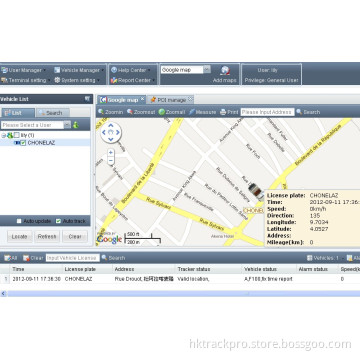This screenshot has width=360, height=360.
Task: Activate the Measure tool
Action: (x=202, y=112)
